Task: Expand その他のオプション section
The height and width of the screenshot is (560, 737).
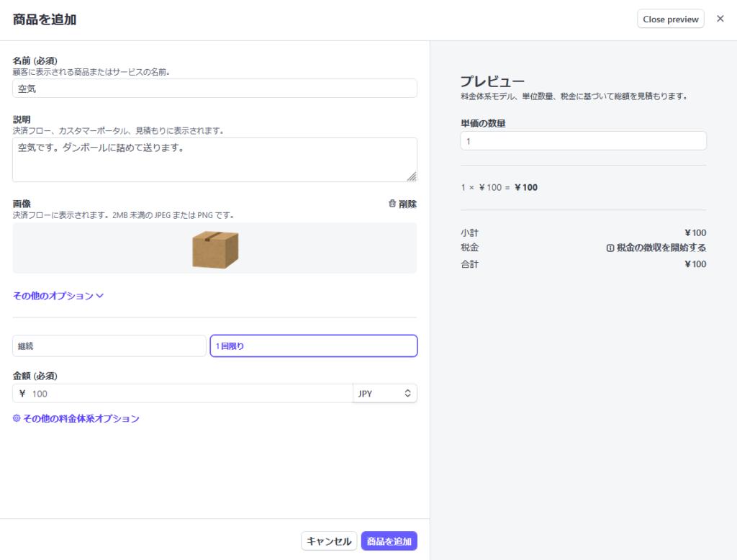Action: click(53, 295)
